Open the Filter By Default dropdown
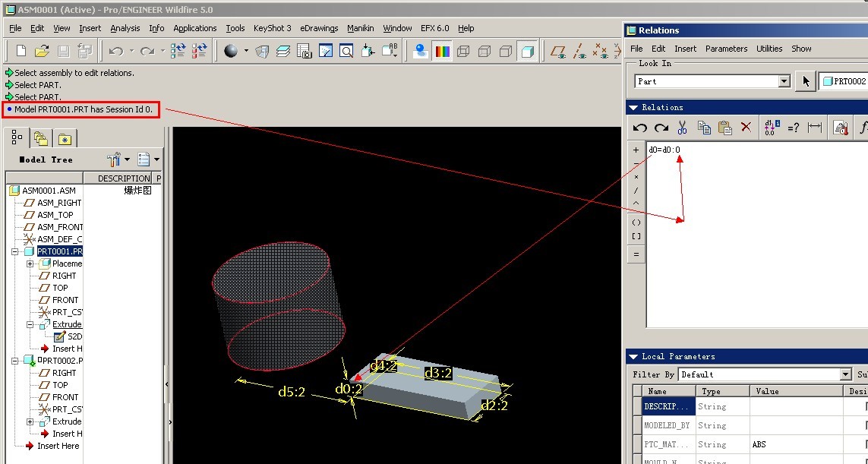The width and height of the screenshot is (868, 464). pos(844,375)
